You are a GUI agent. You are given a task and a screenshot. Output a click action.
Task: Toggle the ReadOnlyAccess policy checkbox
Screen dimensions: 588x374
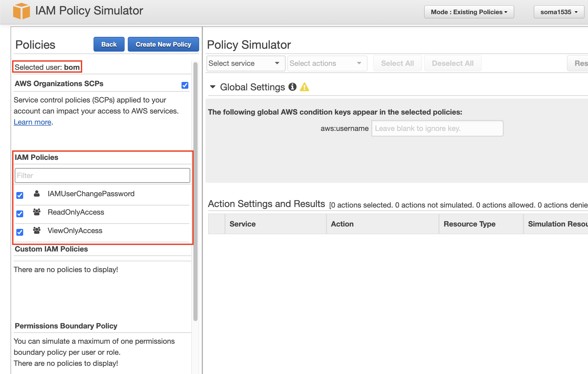[20, 214]
